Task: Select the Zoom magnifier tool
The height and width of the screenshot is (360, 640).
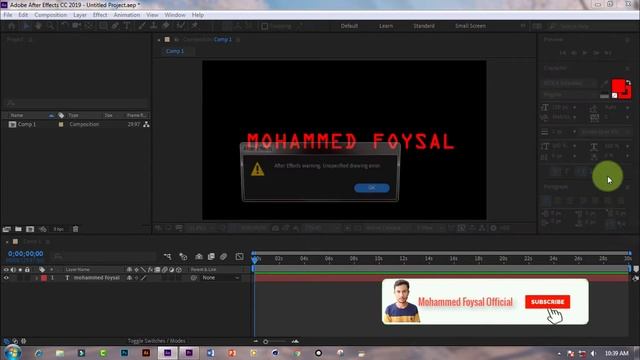Action: coord(51,26)
